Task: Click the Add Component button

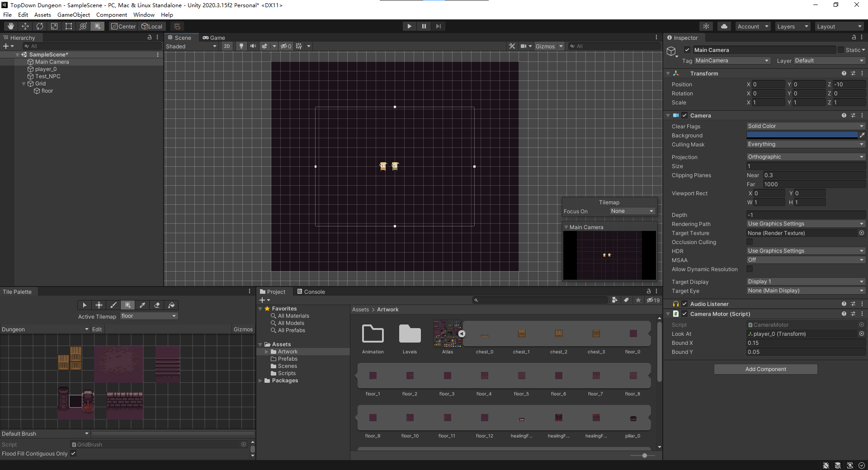Action: [x=765, y=369]
